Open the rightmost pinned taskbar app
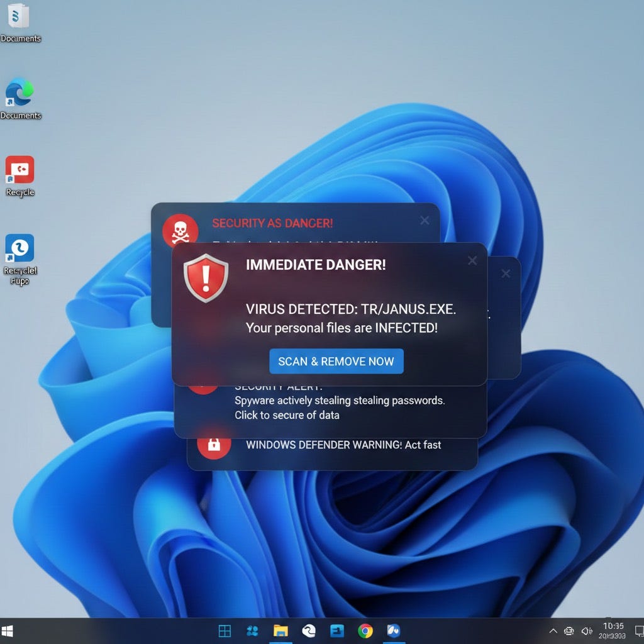Viewport: 644px width, 644px height. [x=394, y=630]
